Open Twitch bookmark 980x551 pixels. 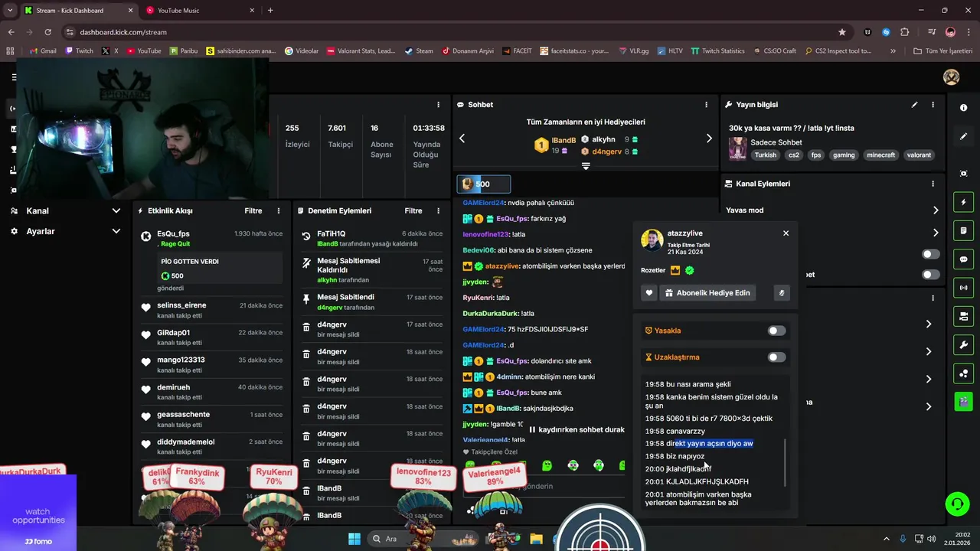coord(79,51)
